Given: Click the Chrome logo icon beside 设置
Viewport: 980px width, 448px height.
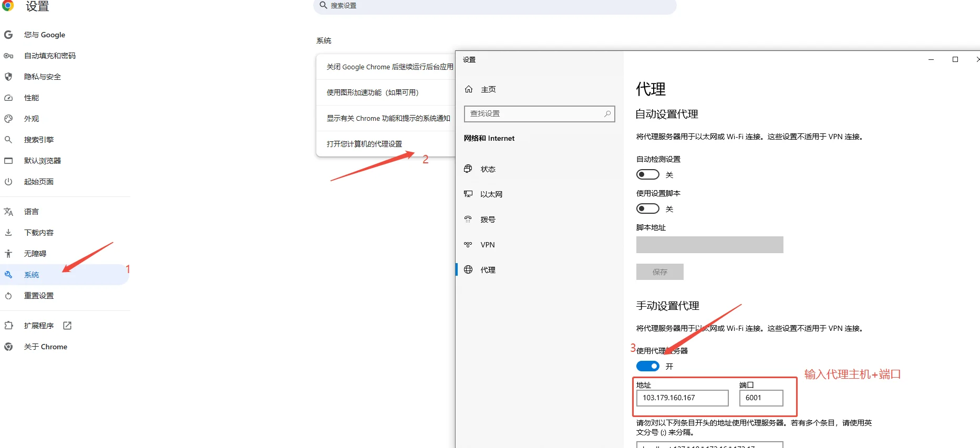Looking at the screenshot, I should click(x=8, y=5).
